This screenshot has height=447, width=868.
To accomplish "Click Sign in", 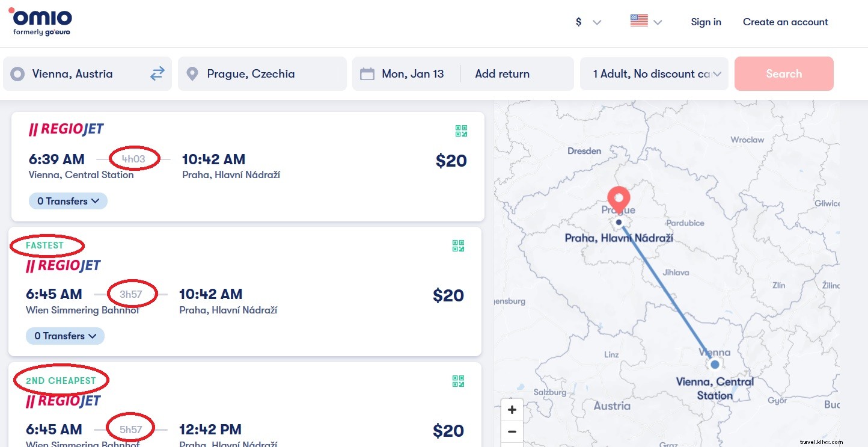I will (x=706, y=22).
